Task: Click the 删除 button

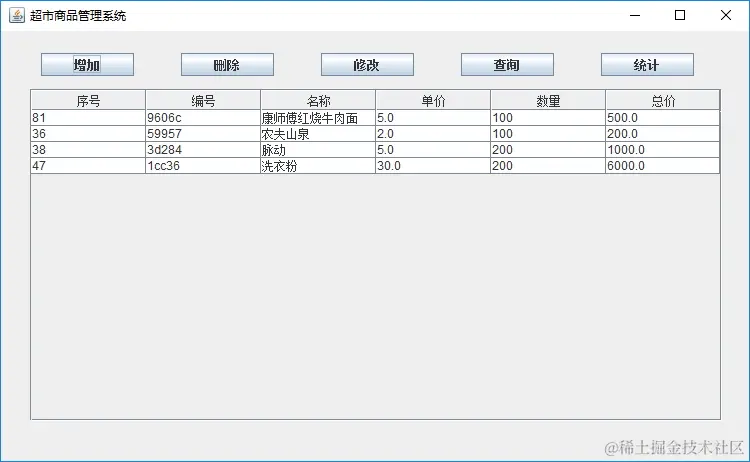Action: 227,65
